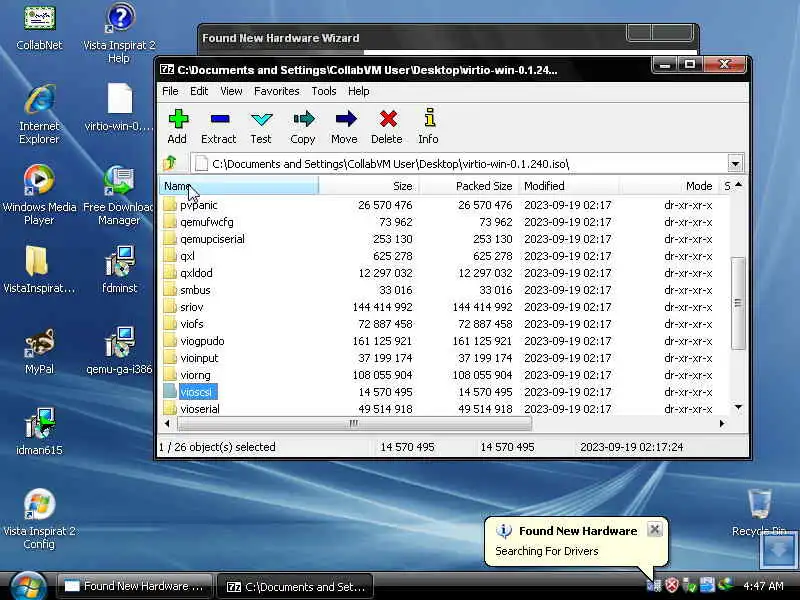
Task: Select the viofs folder row
Action: click(x=444, y=324)
